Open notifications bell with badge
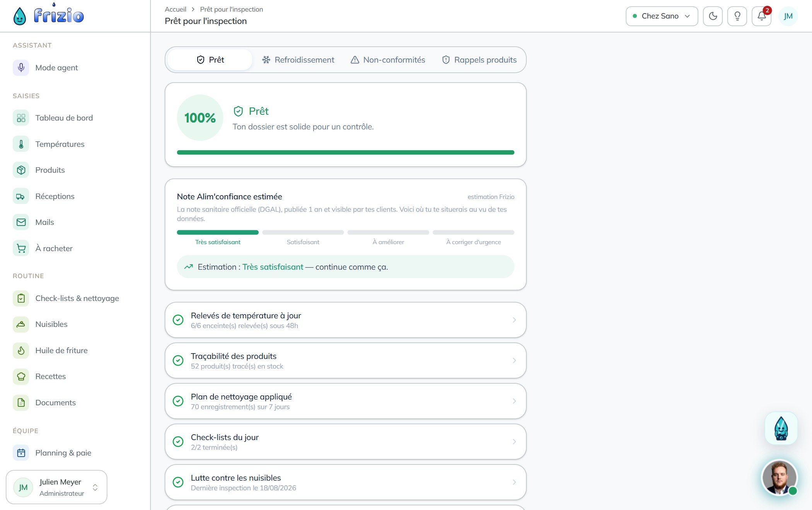 (761, 16)
